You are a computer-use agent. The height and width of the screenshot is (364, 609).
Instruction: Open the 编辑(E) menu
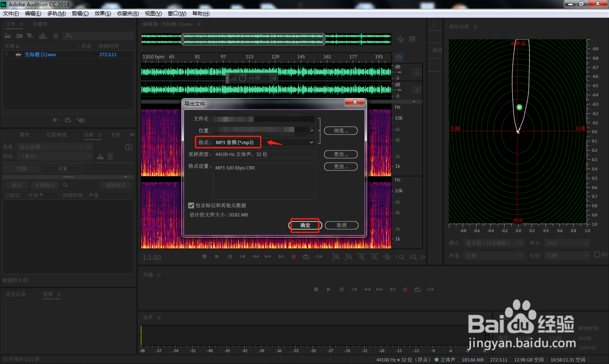(x=33, y=14)
